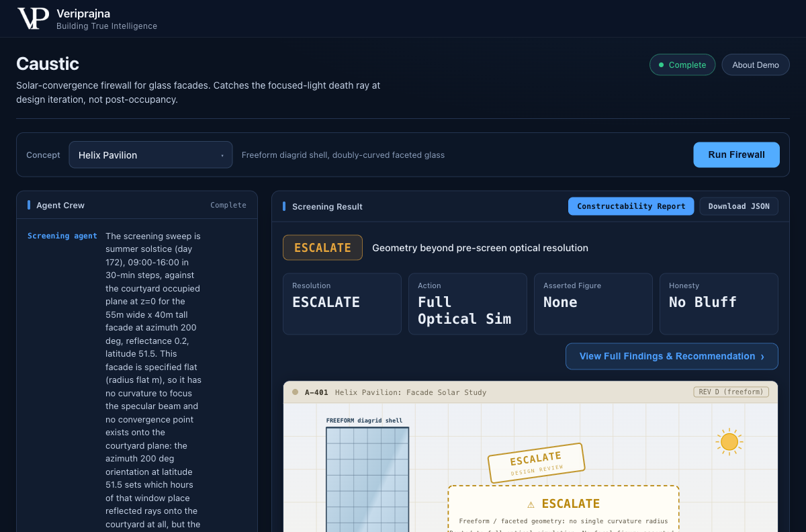Select the Resolution ESCALATE card
Image resolution: width=806 pixels, height=532 pixels.
(342, 304)
